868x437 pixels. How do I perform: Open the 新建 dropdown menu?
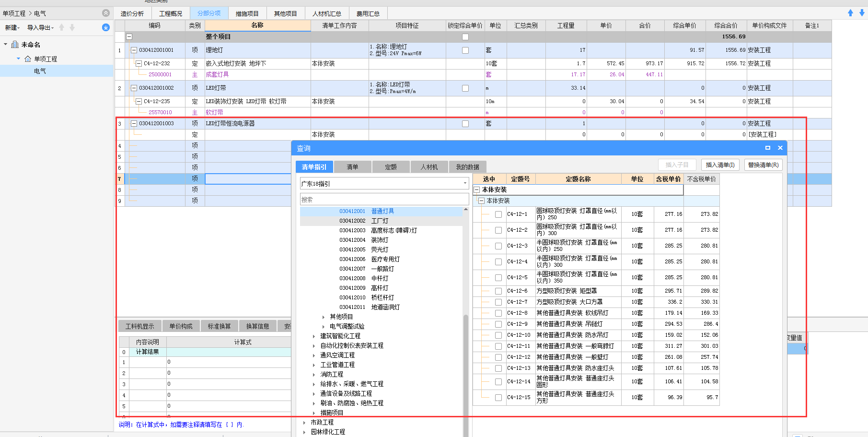tap(12, 28)
